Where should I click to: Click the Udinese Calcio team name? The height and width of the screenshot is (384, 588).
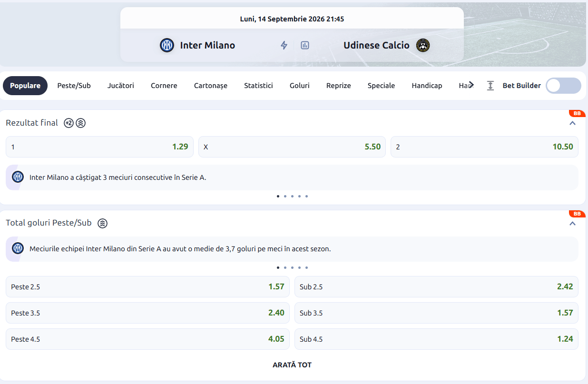click(x=376, y=45)
